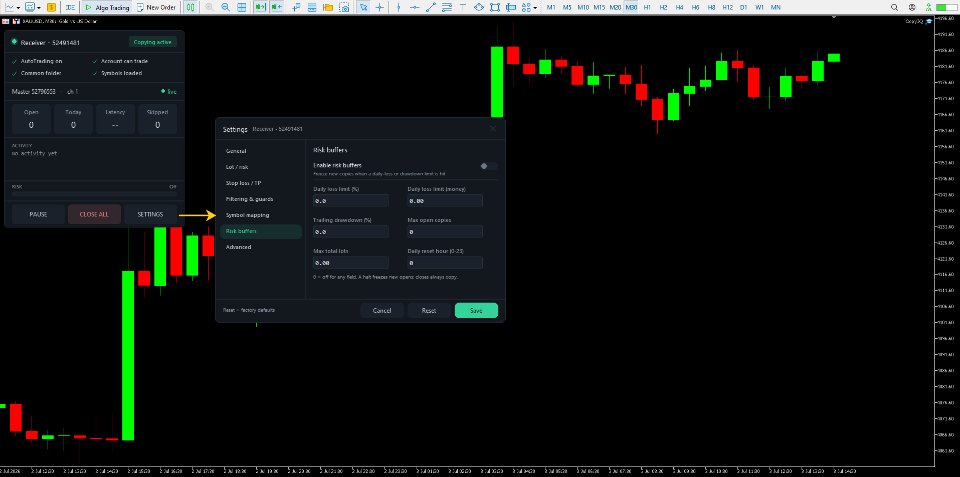Switch chart to H1 timeframe
This screenshot has width=960, height=477.
point(647,7)
